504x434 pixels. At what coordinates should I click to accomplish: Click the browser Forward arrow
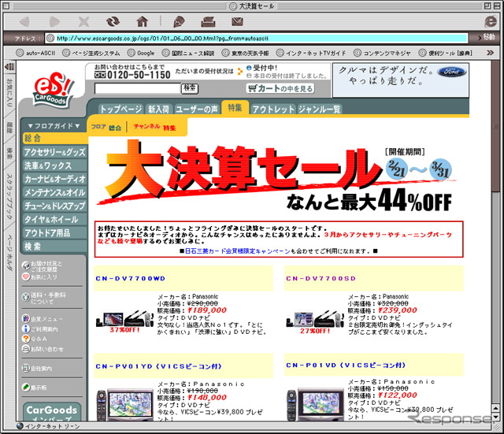[54, 22]
